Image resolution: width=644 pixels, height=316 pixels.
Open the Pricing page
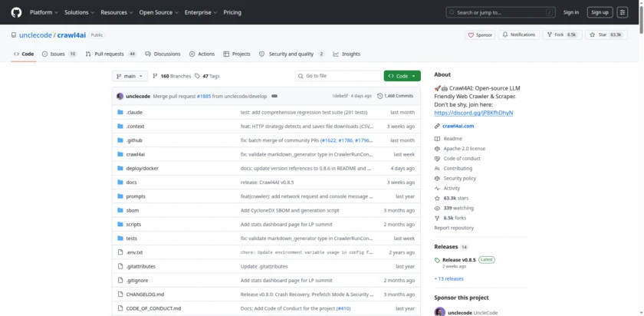[232, 12]
